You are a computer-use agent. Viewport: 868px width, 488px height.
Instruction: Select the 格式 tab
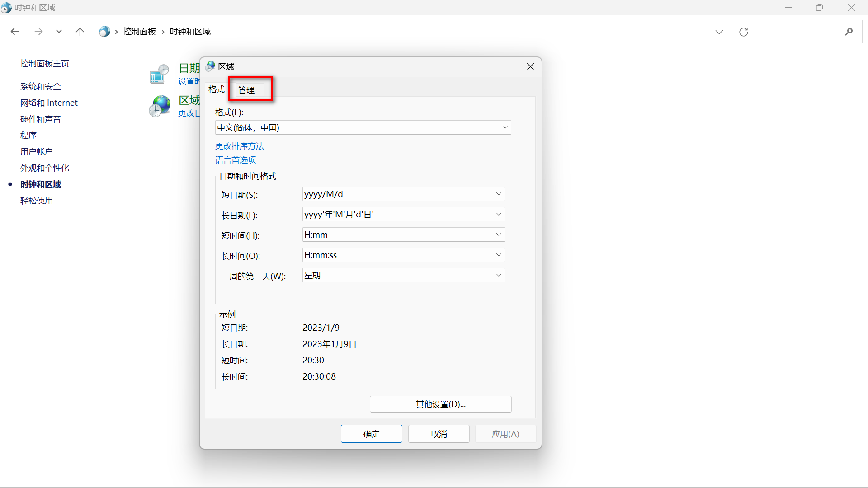click(x=216, y=89)
